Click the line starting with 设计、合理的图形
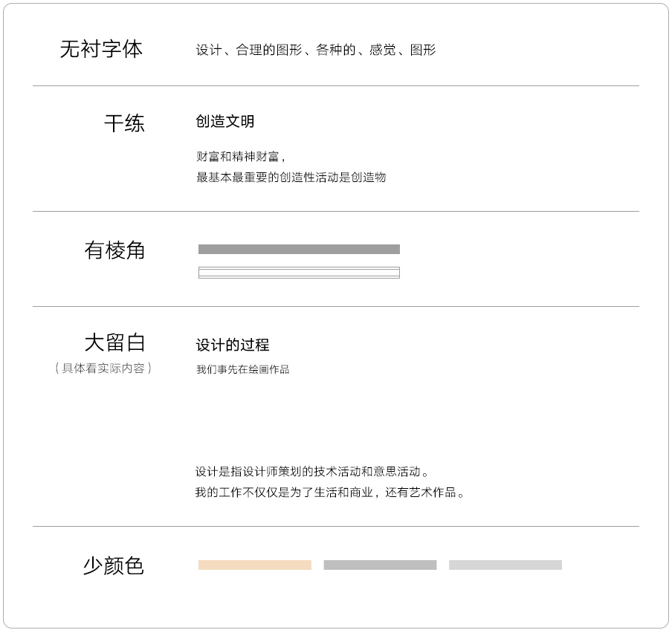Viewport: 672px width, 630px height. (316, 50)
